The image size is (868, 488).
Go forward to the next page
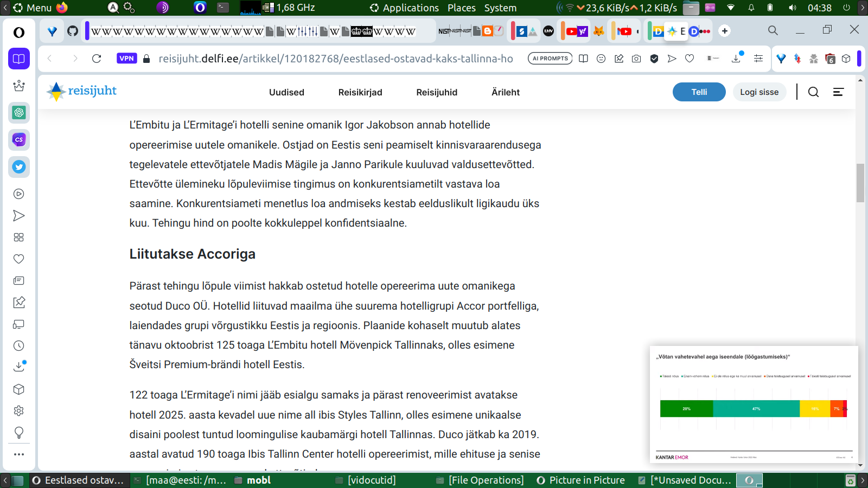click(x=75, y=59)
